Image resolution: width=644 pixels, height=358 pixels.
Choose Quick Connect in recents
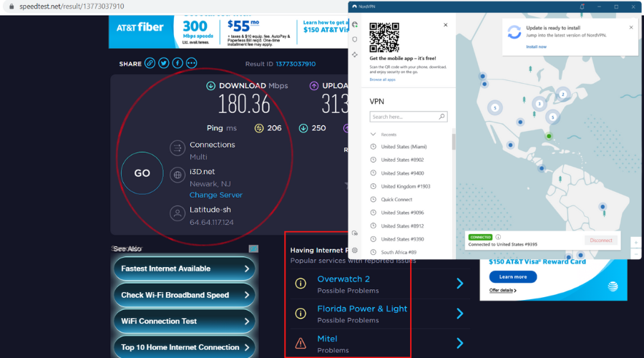(x=396, y=199)
